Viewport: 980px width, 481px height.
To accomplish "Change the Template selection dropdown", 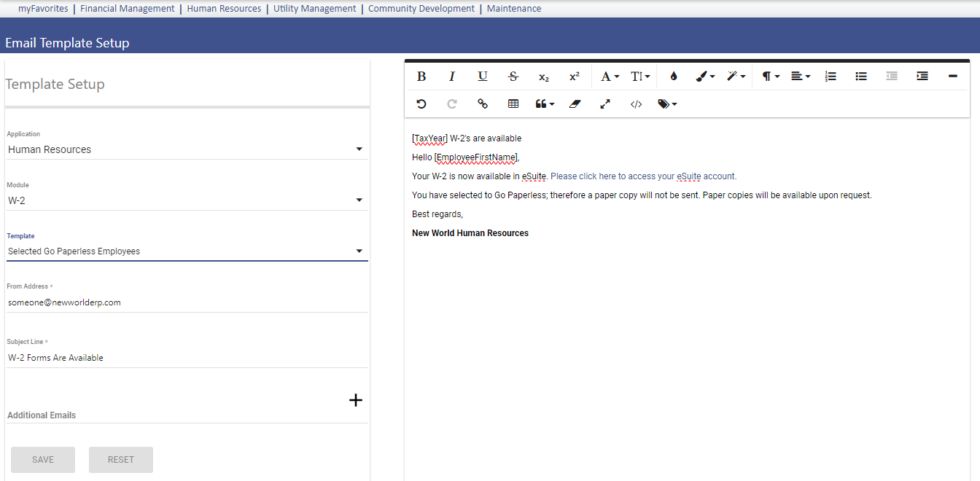I will 358,251.
